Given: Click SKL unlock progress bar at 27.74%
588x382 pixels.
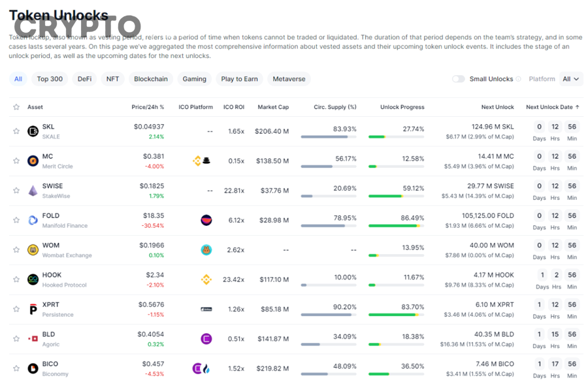Looking at the screenshot, I should tap(397, 137).
